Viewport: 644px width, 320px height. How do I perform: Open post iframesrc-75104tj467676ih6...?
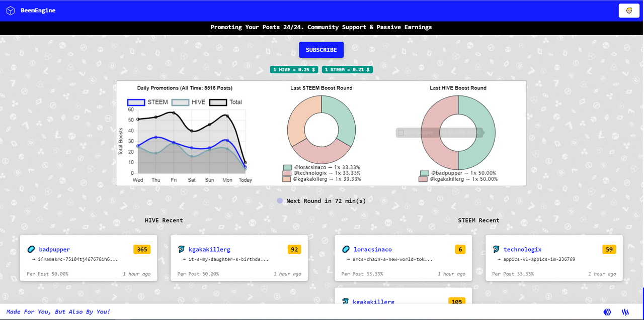point(78,259)
